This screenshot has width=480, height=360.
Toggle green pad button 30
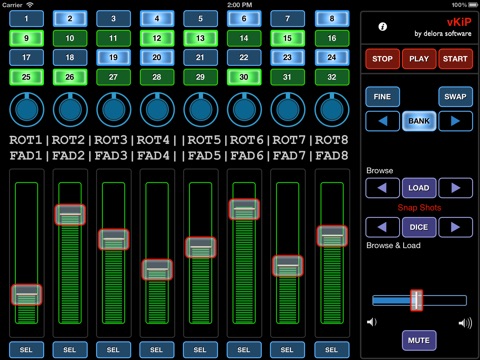[x=244, y=77]
